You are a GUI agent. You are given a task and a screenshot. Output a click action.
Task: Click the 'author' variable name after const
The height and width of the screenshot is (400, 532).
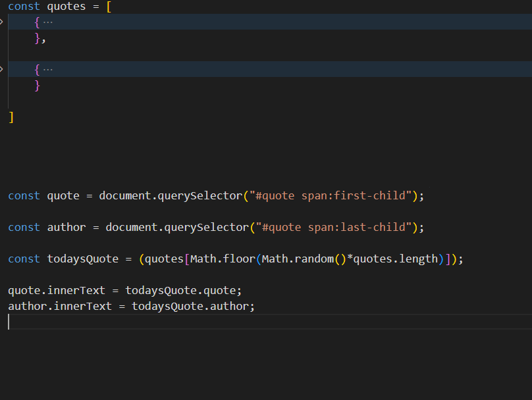pos(66,228)
